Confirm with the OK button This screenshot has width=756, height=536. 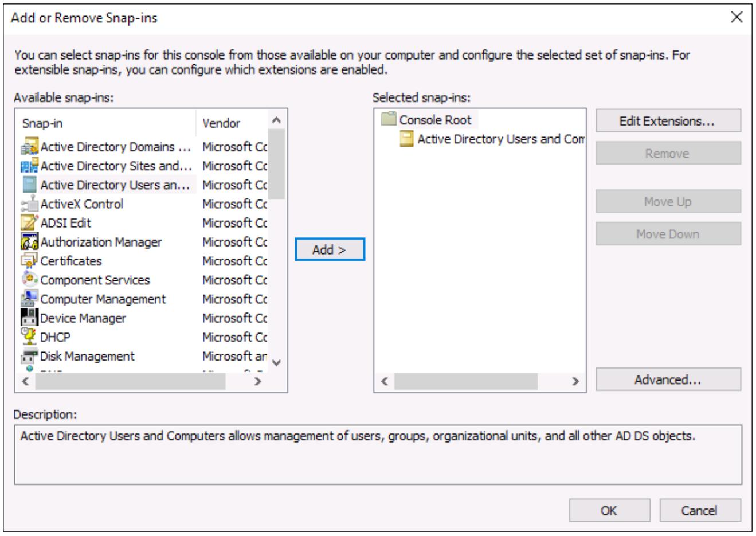click(609, 510)
